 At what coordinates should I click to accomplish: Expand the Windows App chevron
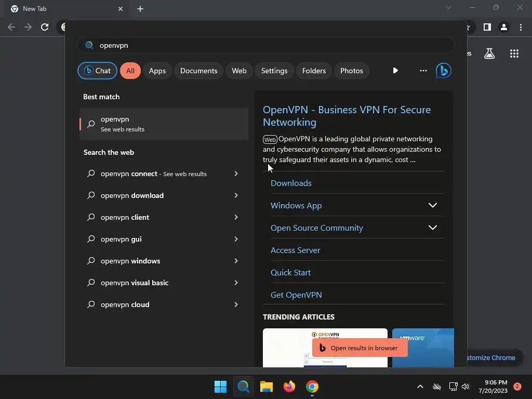(x=433, y=205)
